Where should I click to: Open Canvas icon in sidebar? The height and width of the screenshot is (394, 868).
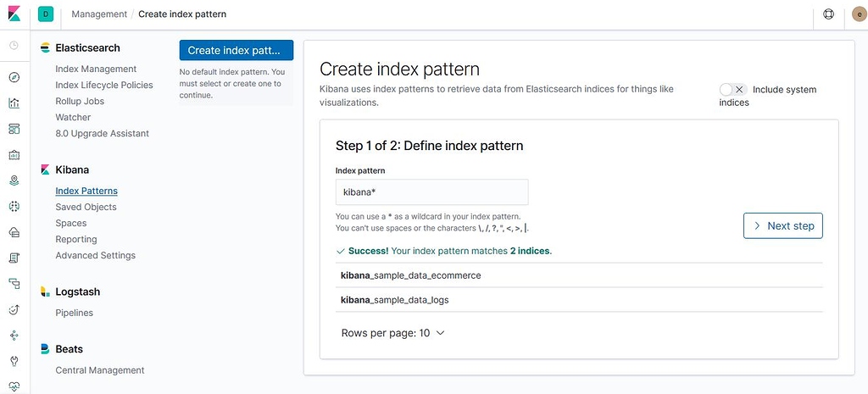[14, 155]
